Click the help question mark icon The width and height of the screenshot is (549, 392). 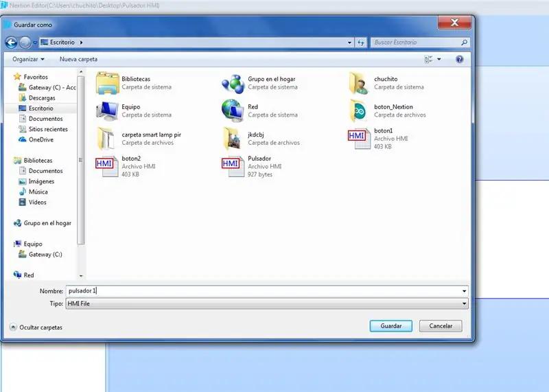pos(459,59)
